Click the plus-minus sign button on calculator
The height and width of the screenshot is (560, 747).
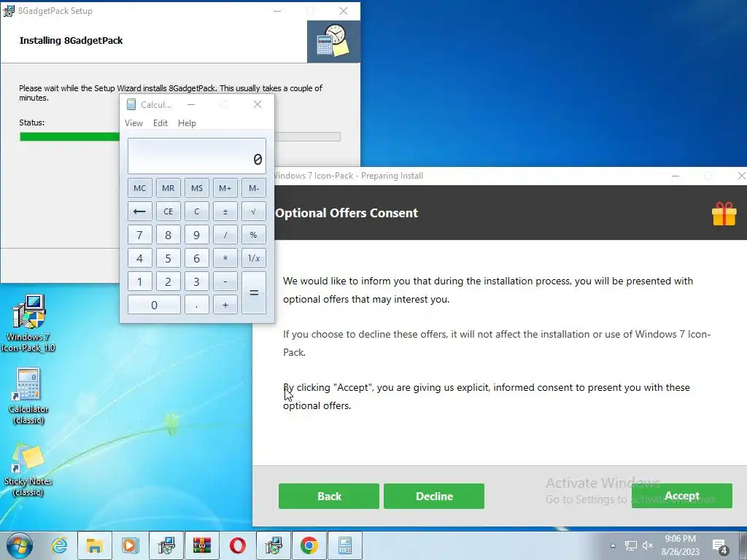tap(225, 211)
